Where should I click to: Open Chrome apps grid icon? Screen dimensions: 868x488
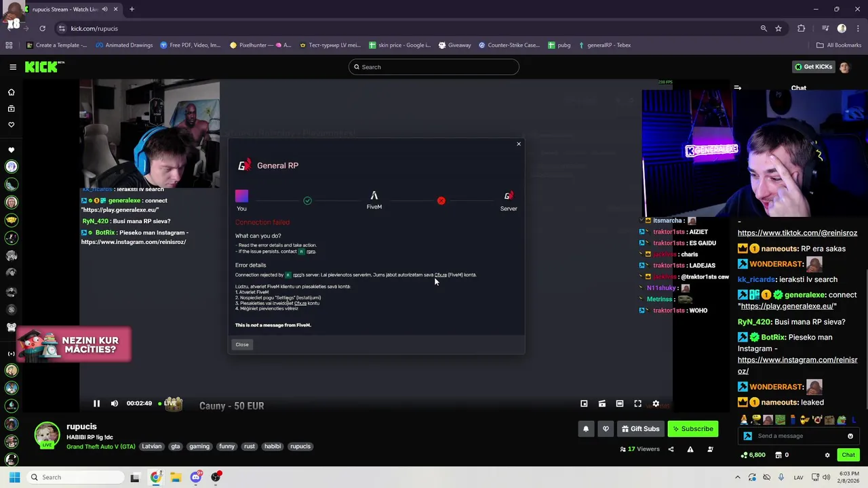point(9,45)
